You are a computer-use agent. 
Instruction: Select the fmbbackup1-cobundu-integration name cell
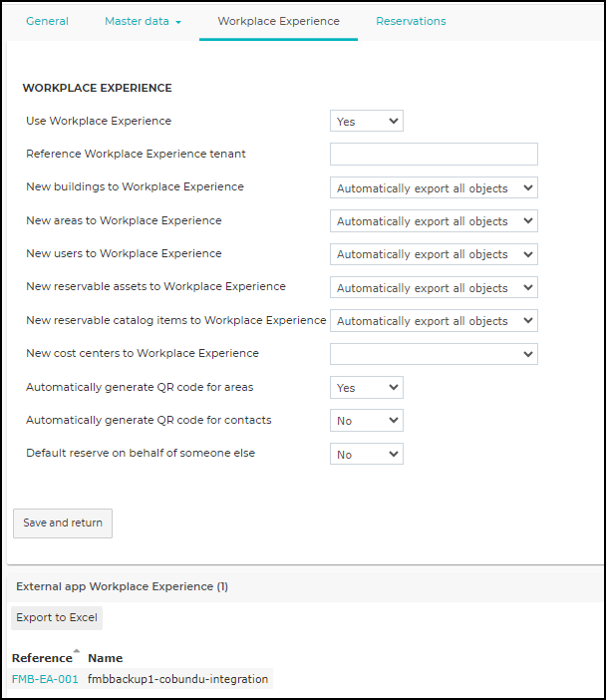point(178,679)
